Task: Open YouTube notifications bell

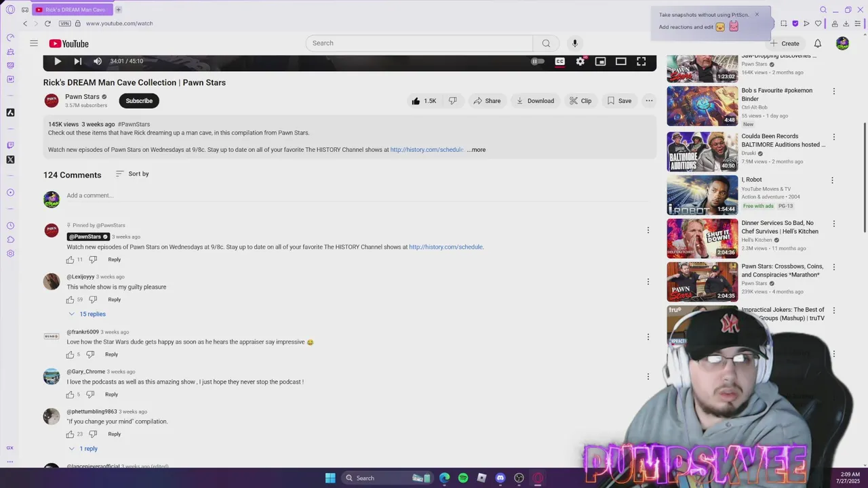Action: pyautogui.click(x=818, y=43)
